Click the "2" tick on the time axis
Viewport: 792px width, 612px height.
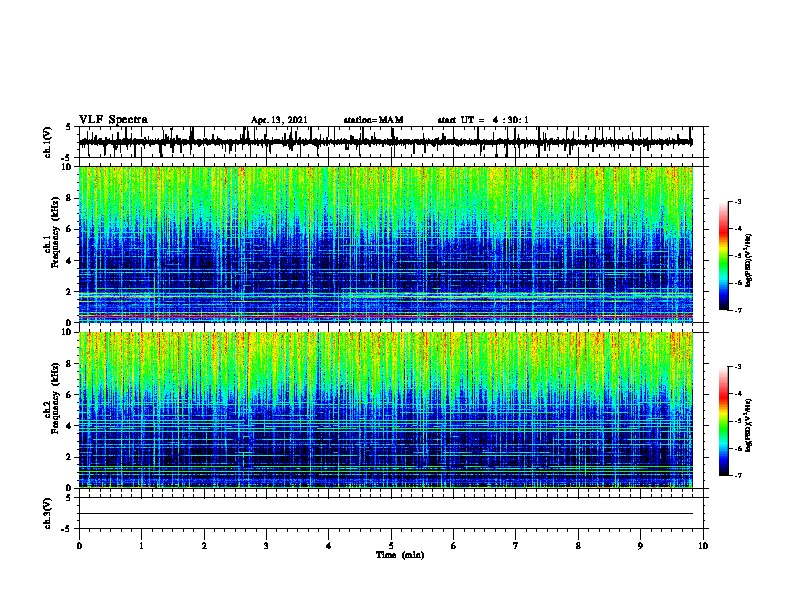(x=204, y=546)
